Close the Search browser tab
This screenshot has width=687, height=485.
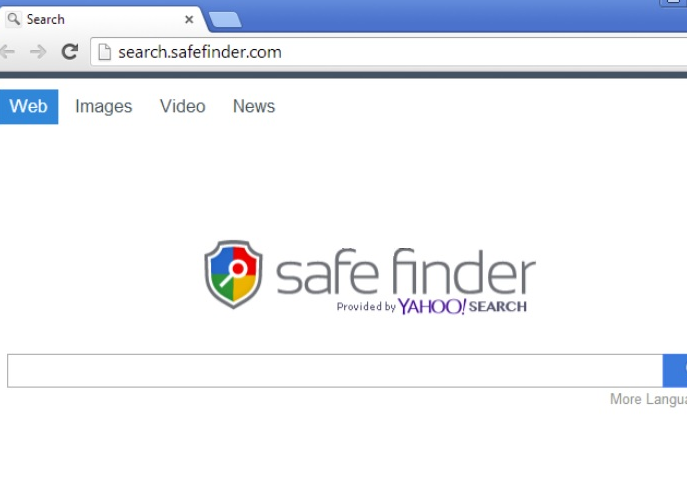point(189,20)
